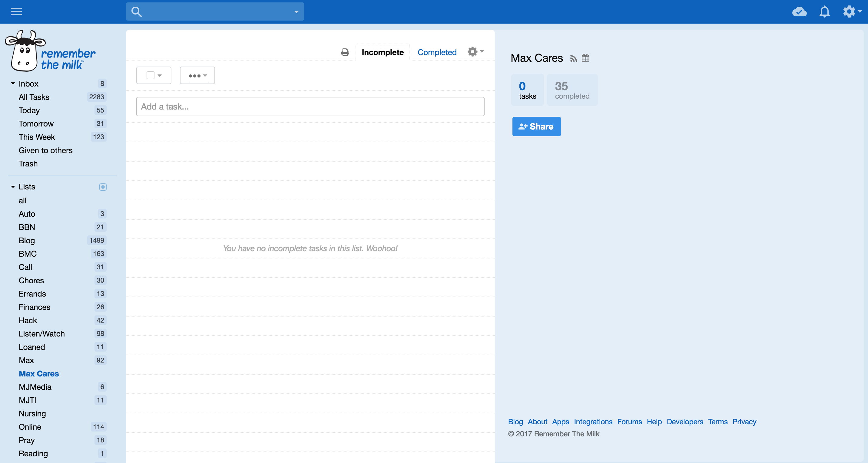Click the cloud sync status icon

point(799,12)
